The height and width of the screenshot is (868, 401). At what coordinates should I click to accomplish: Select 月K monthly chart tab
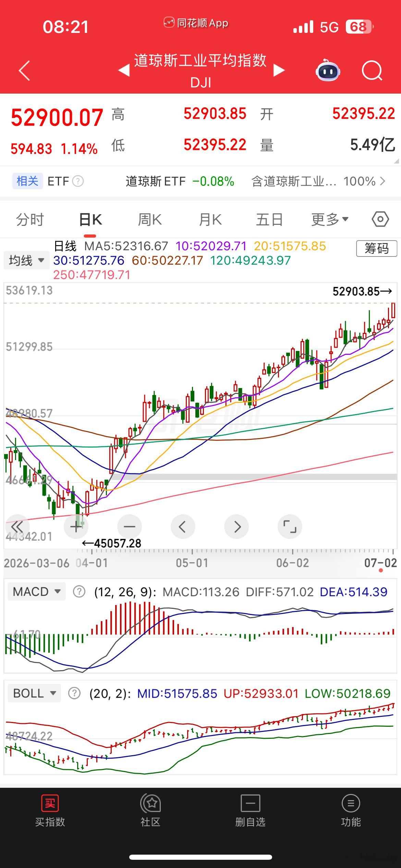(210, 219)
